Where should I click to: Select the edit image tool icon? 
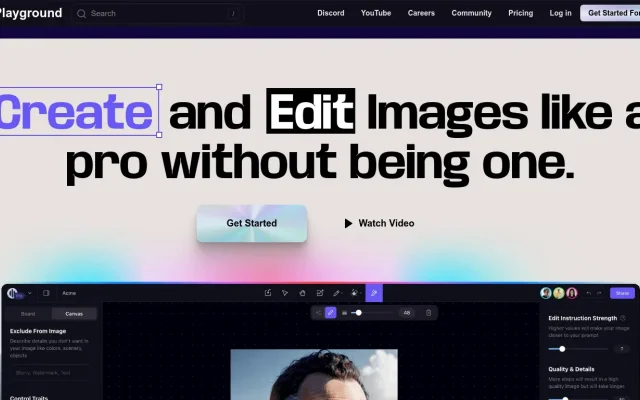(x=320, y=293)
